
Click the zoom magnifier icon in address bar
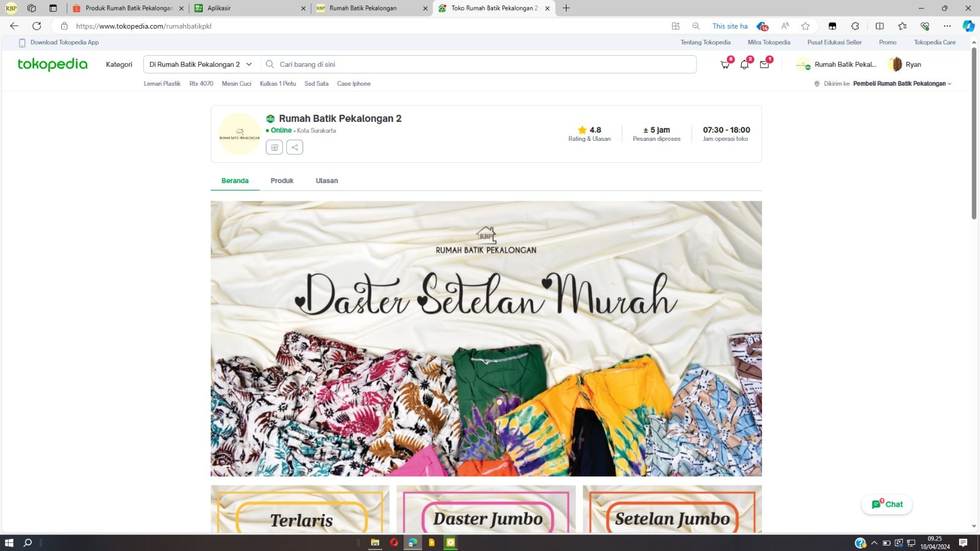696,26
